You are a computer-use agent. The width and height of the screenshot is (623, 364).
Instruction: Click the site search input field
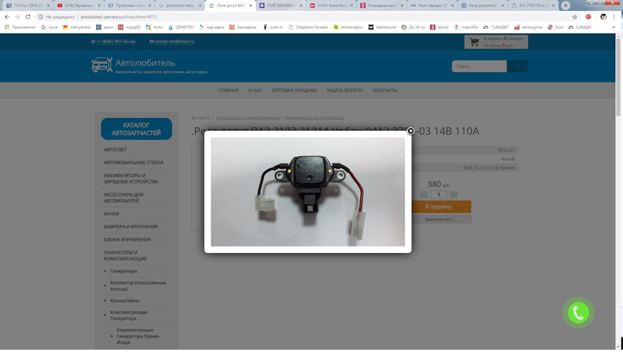pyautogui.click(x=479, y=66)
